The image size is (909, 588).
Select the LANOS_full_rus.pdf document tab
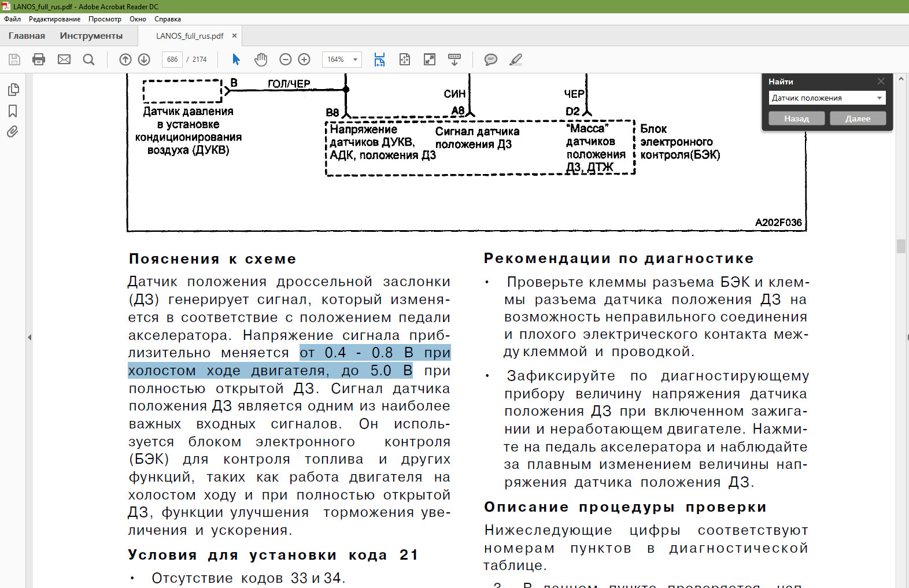190,36
